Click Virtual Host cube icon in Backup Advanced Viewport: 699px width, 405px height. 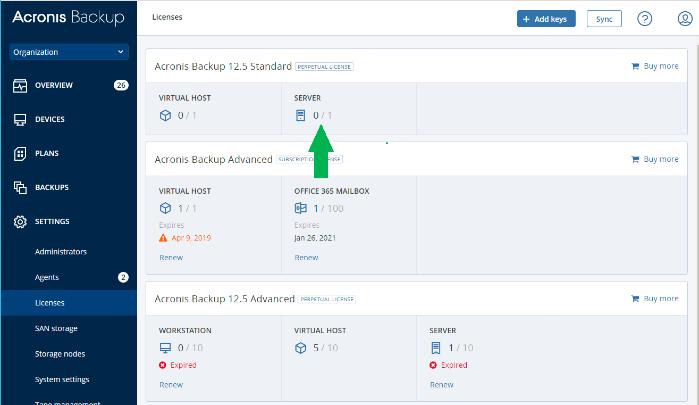165,208
